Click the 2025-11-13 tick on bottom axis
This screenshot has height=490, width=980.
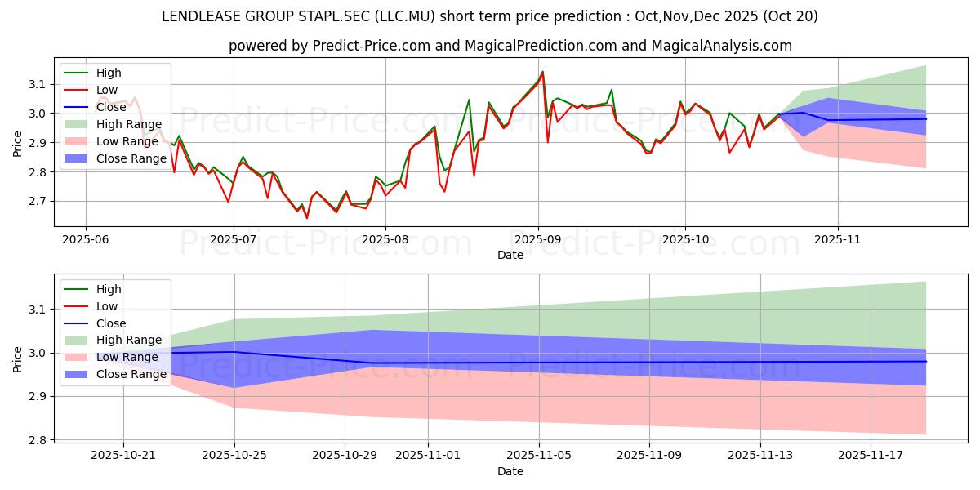pyautogui.click(x=760, y=456)
